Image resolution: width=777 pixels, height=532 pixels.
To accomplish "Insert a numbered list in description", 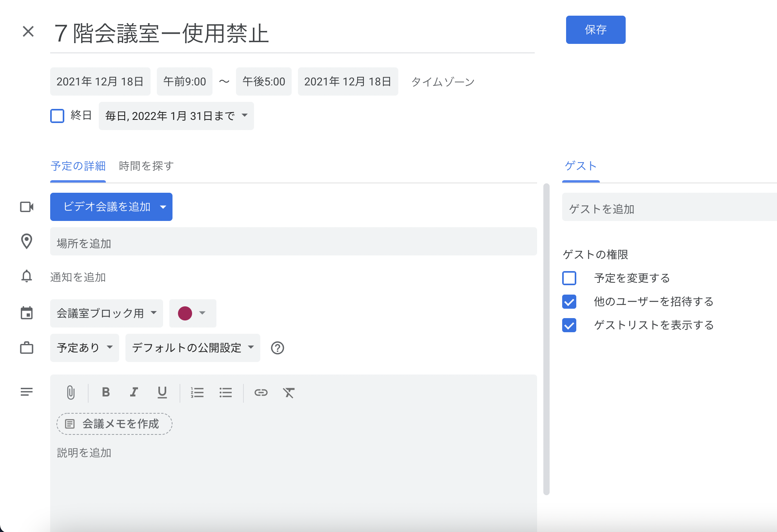I will [197, 392].
